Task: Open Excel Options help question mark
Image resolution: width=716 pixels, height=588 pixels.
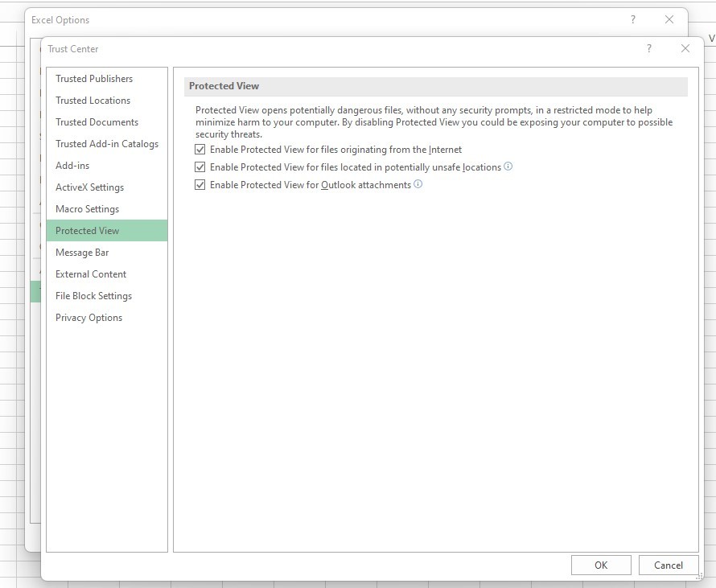Action: coord(633,19)
